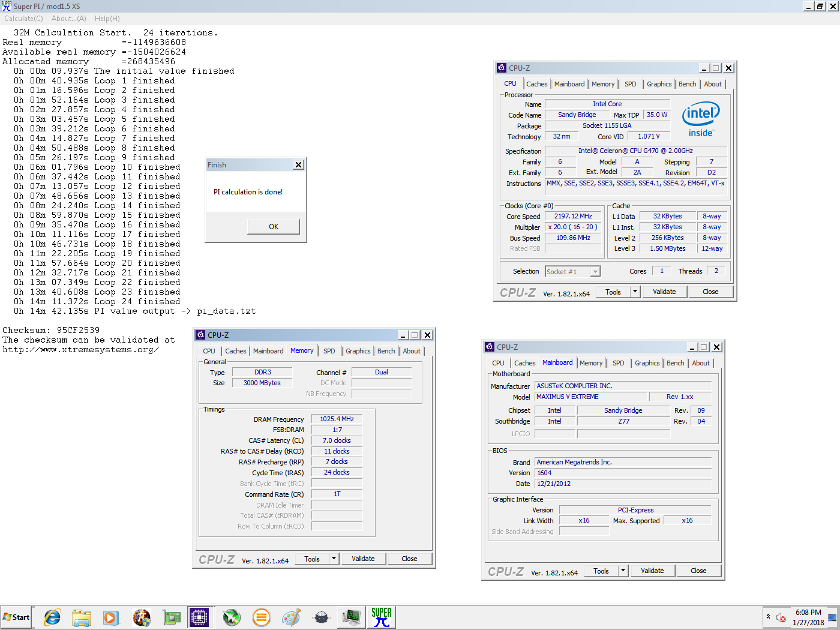Click the Specification Intel Celeron G470 text

pos(635,151)
